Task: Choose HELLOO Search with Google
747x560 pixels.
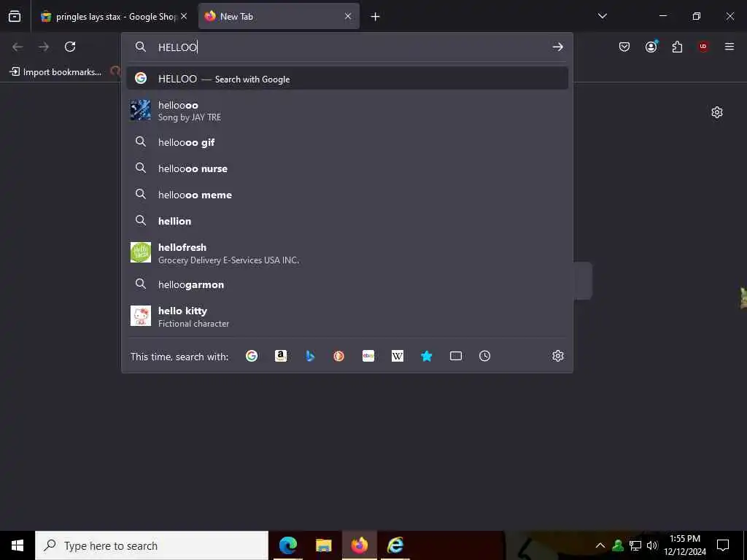Action: [347, 79]
